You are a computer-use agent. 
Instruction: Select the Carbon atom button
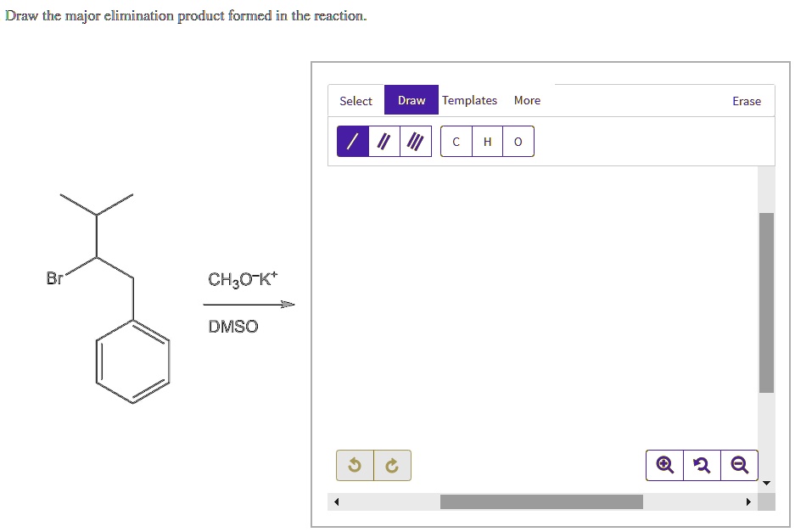click(x=456, y=142)
